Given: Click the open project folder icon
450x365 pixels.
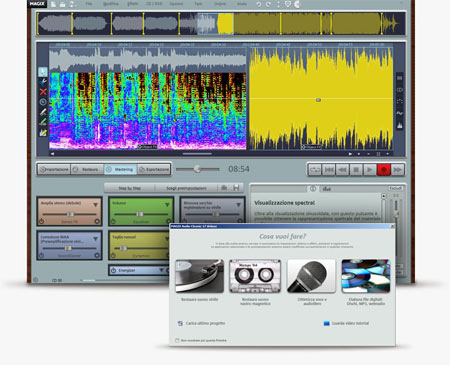Looking at the screenshot, I should click(x=62, y=4).
